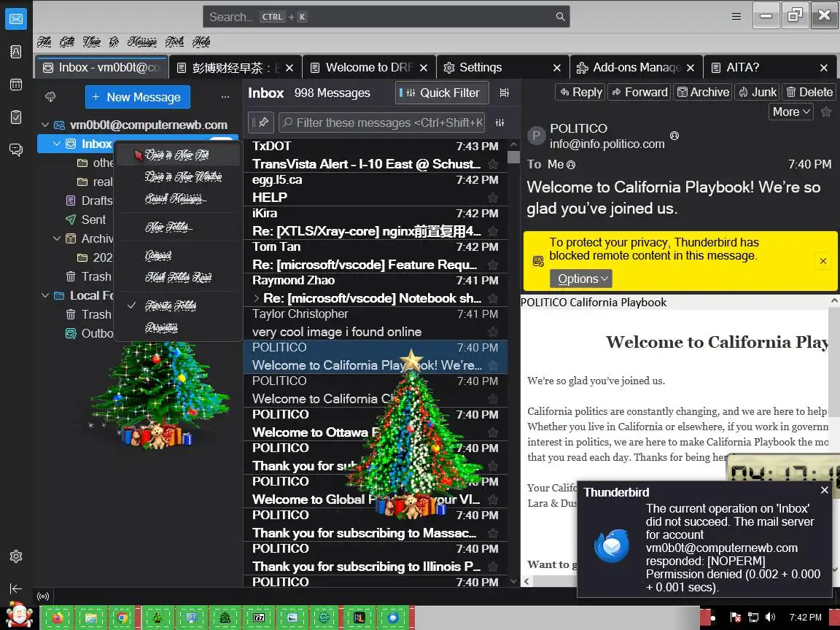Choose Properties in context menu
The image size is (840, 630).
[177, 327]
